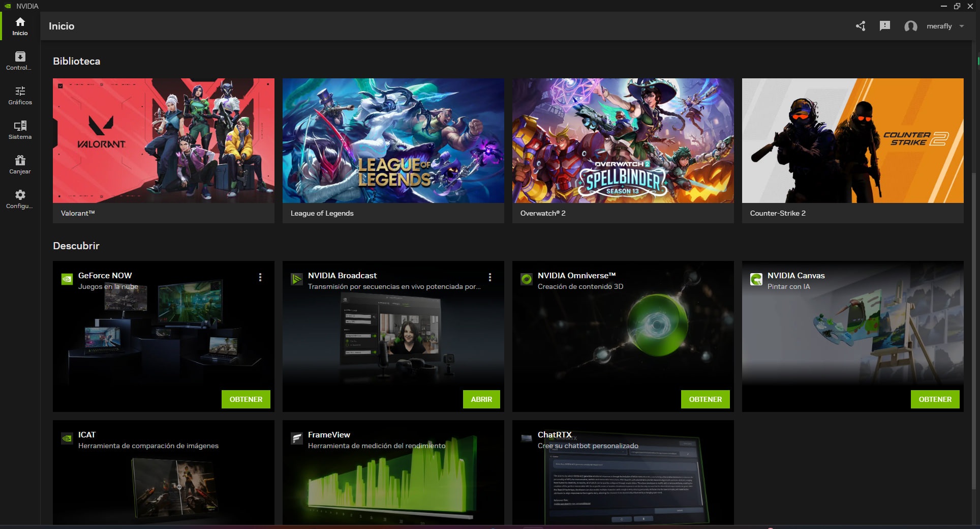Open the League of Legends game thumbnail
This screenshot has height=529, width=980.
393,140
